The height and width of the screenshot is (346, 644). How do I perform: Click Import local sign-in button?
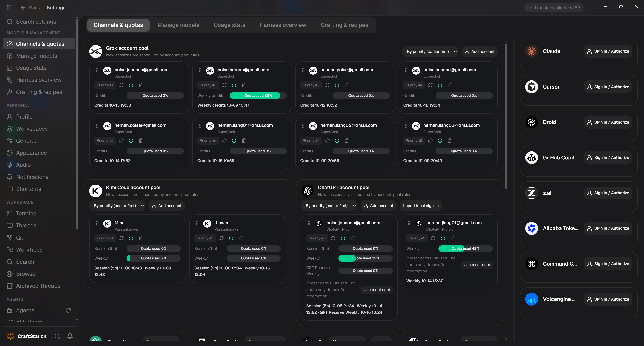420,206
